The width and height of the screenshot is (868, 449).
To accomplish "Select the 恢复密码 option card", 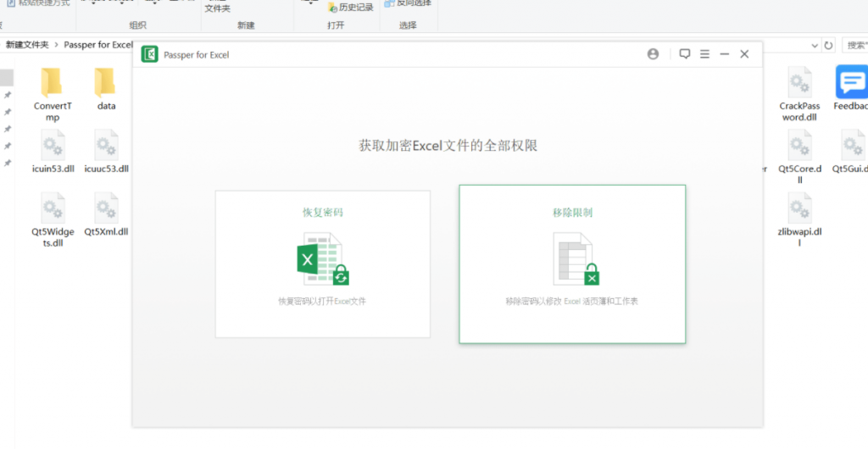I will click(323, 264).
